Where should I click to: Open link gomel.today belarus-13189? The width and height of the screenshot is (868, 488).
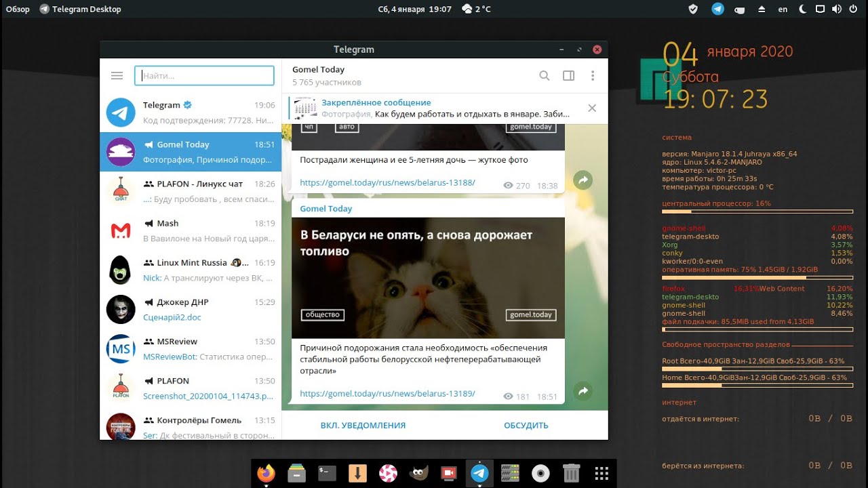387,394
